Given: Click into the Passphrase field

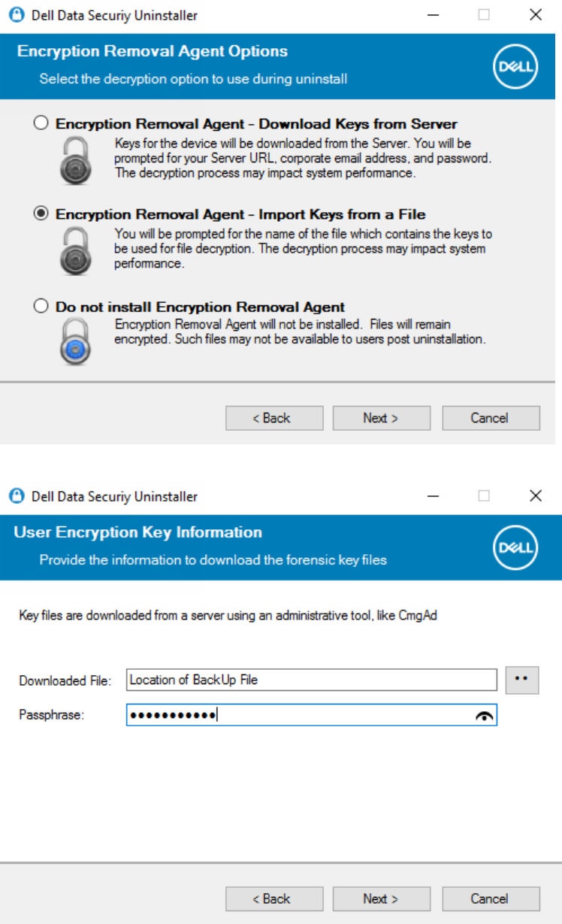Looking at the screenshot, I should click(x=312, y=716).
